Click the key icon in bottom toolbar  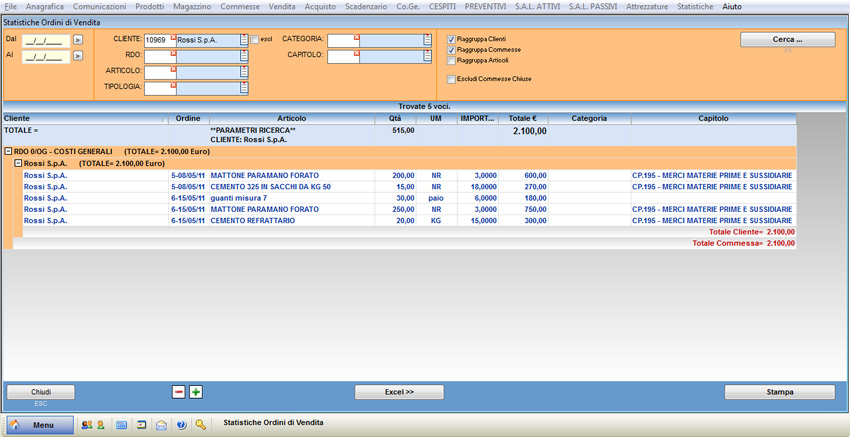[x=201, y=425]
